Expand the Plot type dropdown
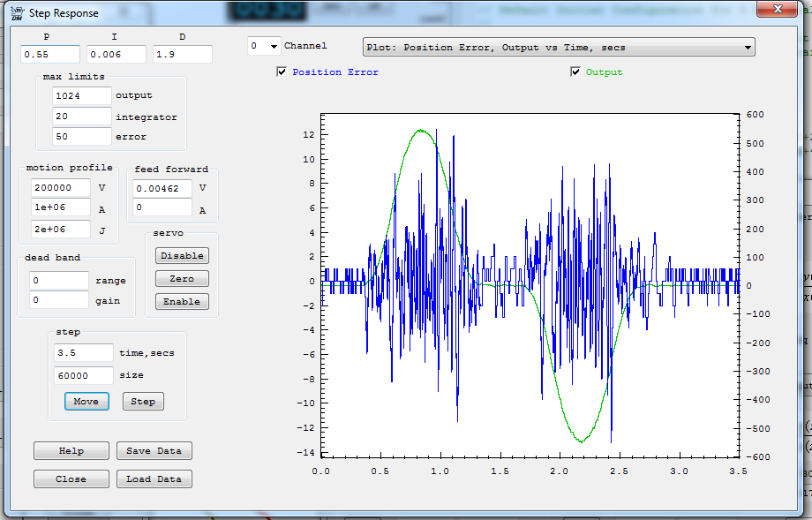Viewport: 812px width, 520px height. 559,48
